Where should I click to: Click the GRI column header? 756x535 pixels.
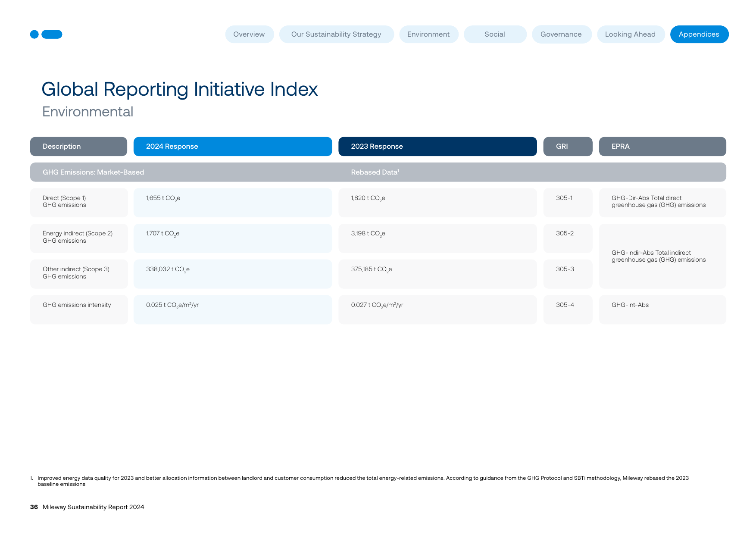click(568, 147)
